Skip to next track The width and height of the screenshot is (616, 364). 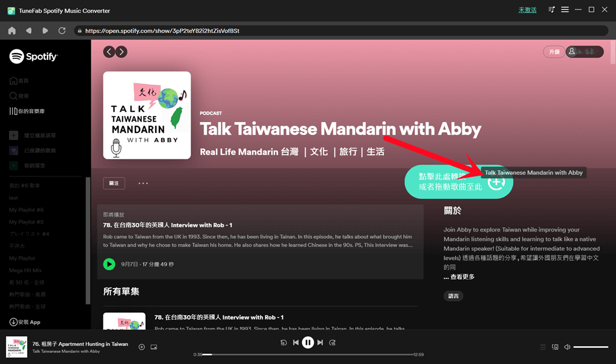[320, 343]
